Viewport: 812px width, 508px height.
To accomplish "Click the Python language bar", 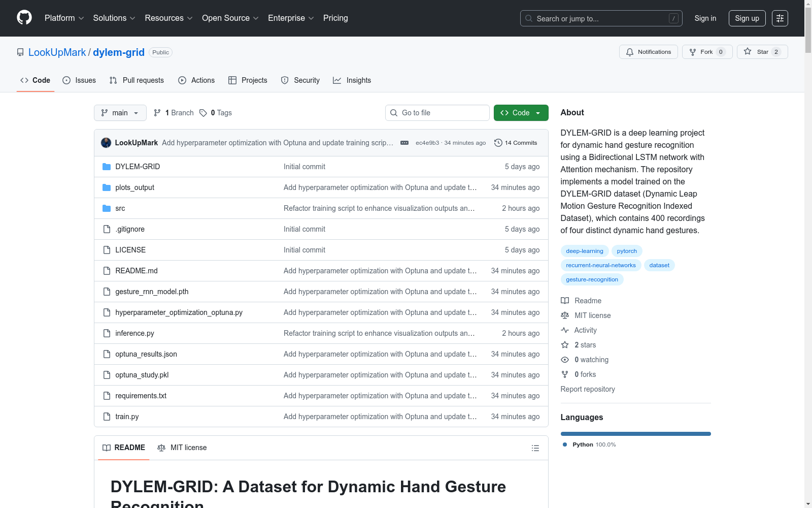I will click(636, 434).
